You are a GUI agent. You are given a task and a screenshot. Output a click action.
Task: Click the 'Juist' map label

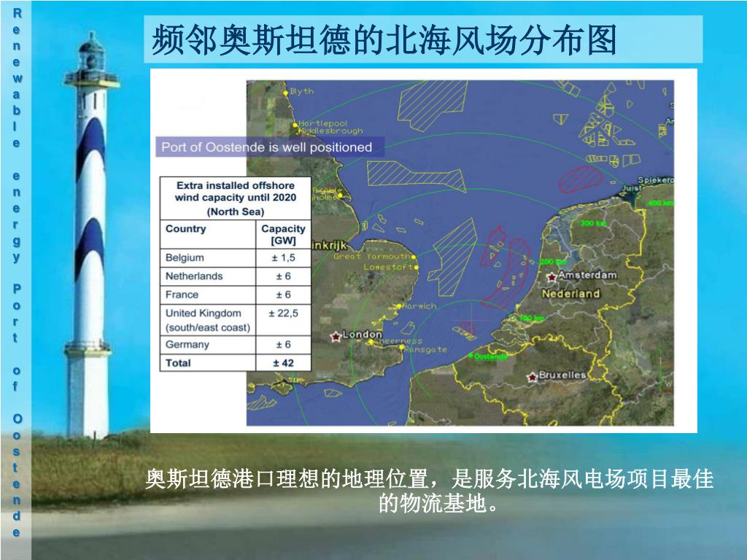tap(632, 188)
